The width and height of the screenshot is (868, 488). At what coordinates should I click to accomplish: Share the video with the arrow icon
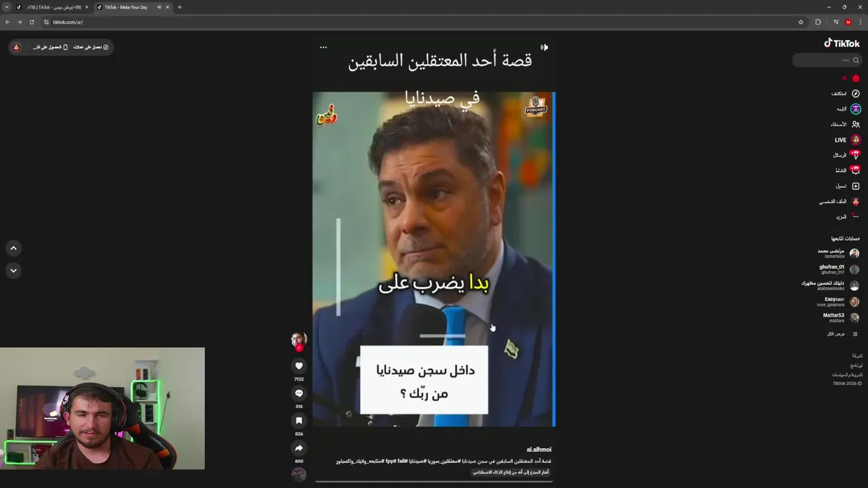[298, 448]
